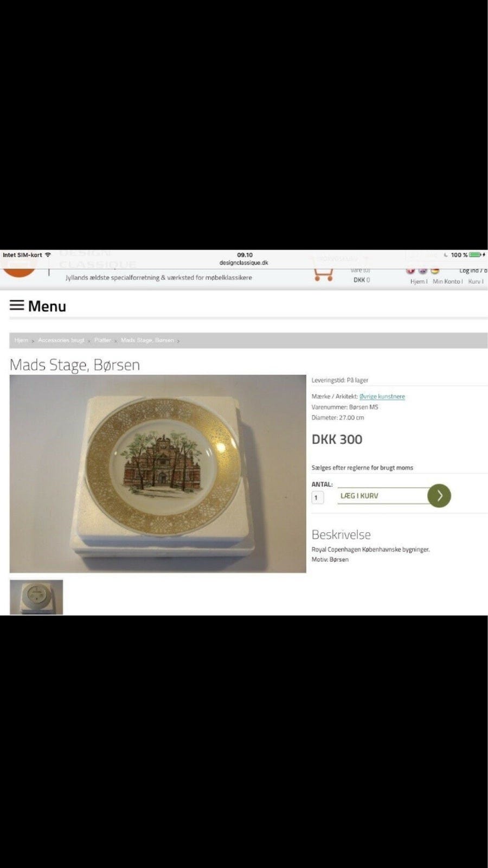Enlarge the main Børsen plate photo
This screenshot has width=488, height=868.
pos(158,474)
